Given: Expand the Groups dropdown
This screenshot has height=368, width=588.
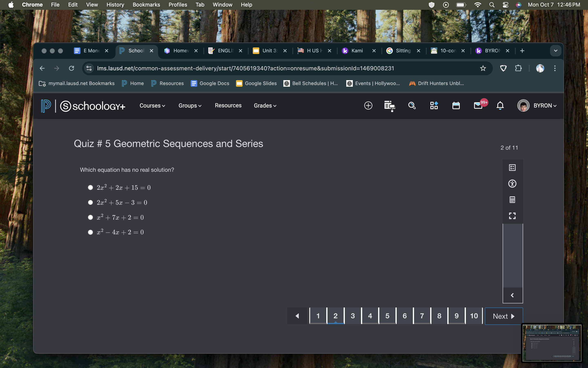Looking at the screenshot, I should (190, 105).
